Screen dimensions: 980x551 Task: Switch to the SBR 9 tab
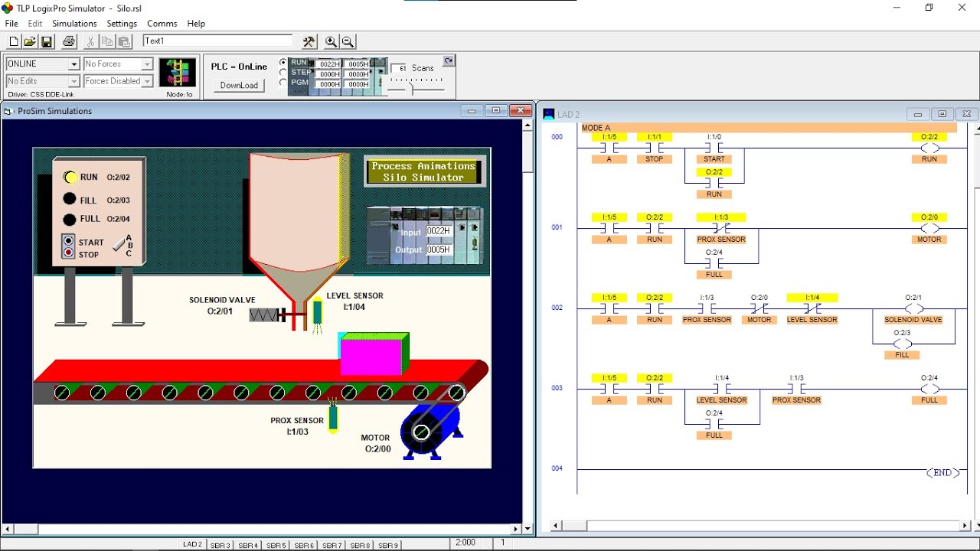(x=388, y=545)
